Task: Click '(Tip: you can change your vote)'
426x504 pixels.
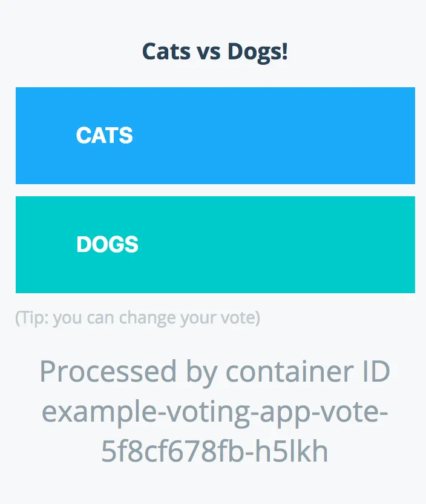Action: coord(137,317)
